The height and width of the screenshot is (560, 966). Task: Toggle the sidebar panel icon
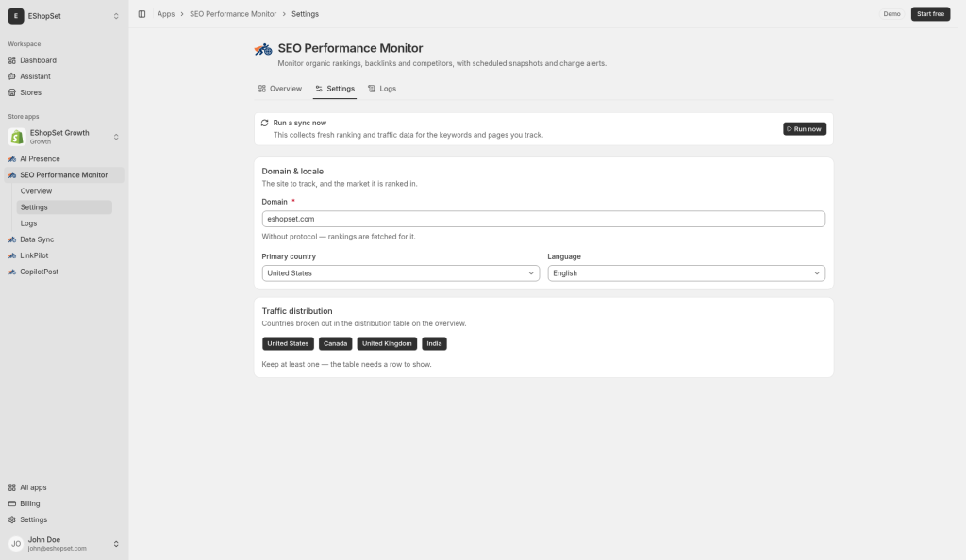point(142,14)
